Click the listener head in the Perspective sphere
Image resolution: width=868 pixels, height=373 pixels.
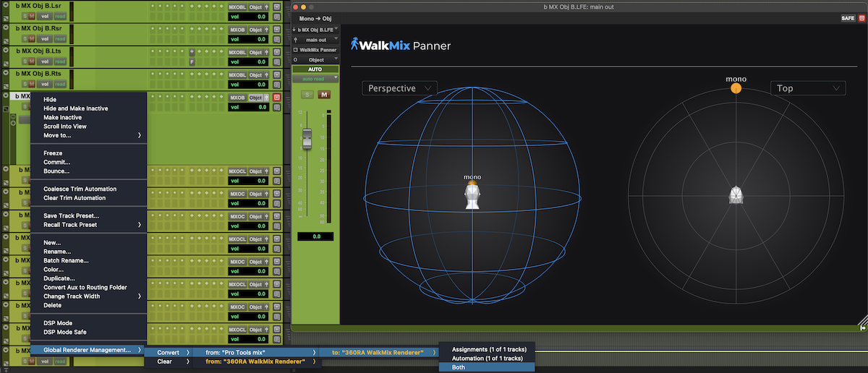(x=472, y=195)
